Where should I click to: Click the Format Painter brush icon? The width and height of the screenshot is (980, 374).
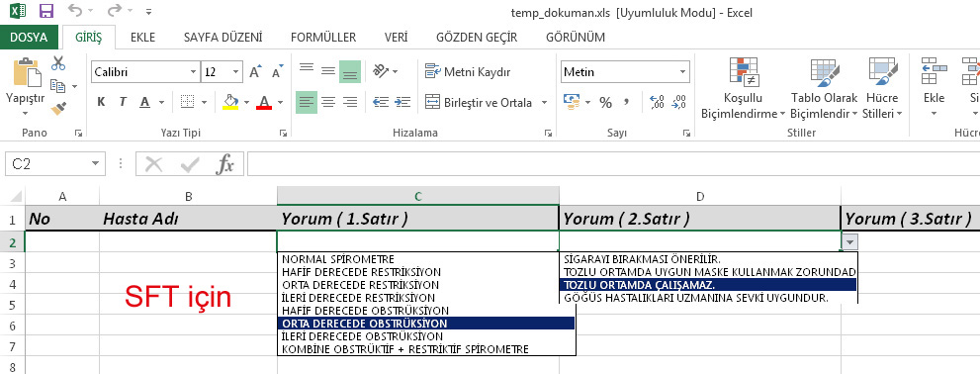pyautogui.click(x=58, y=108)
